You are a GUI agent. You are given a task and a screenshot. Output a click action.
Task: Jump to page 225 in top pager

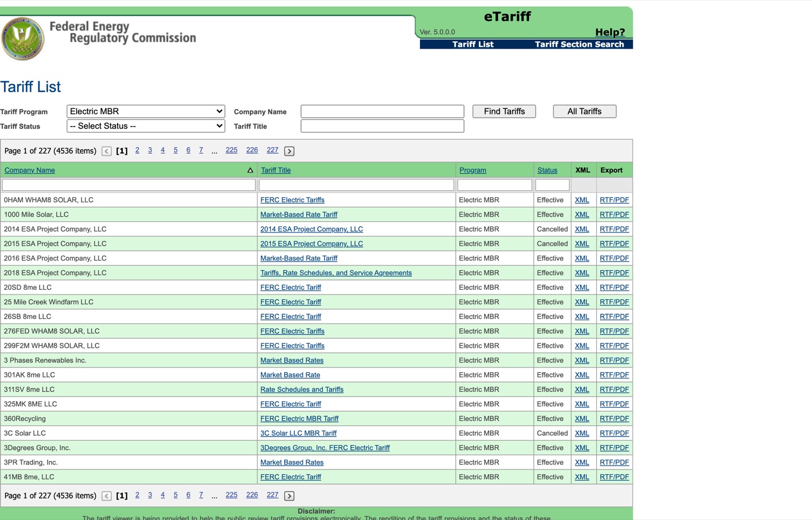click(231, 150)
